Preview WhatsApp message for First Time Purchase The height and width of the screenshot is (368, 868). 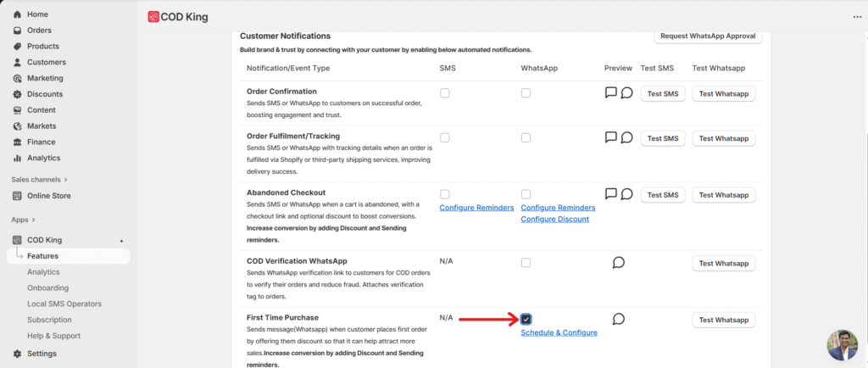pos(619,319)
